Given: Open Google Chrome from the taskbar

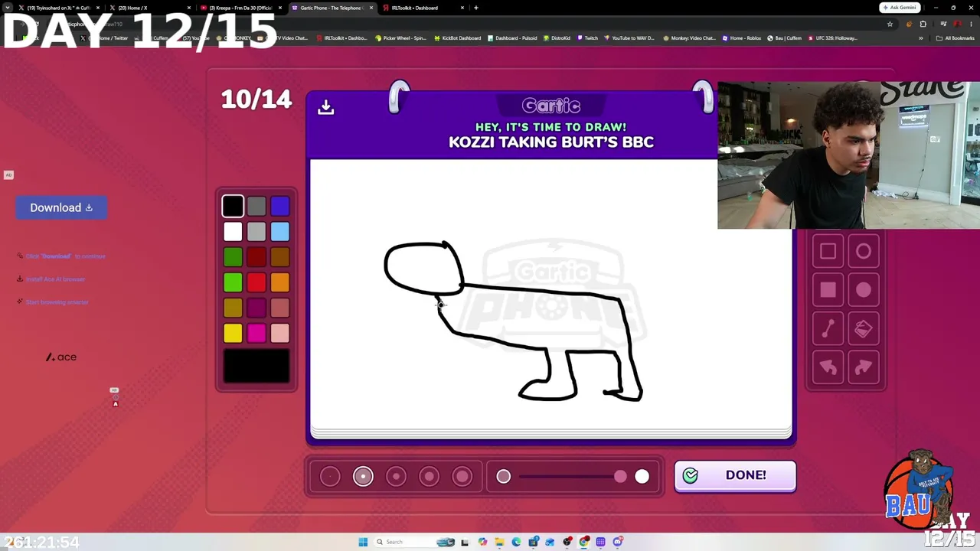Looking at the screenshot, I should pyautogui.click(x=584, y=542).
